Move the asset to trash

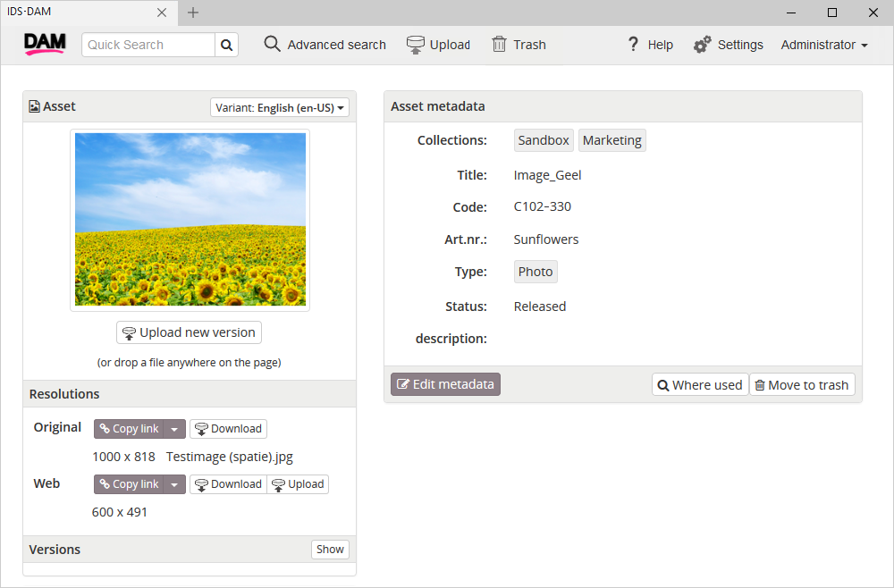coord(802,385)
